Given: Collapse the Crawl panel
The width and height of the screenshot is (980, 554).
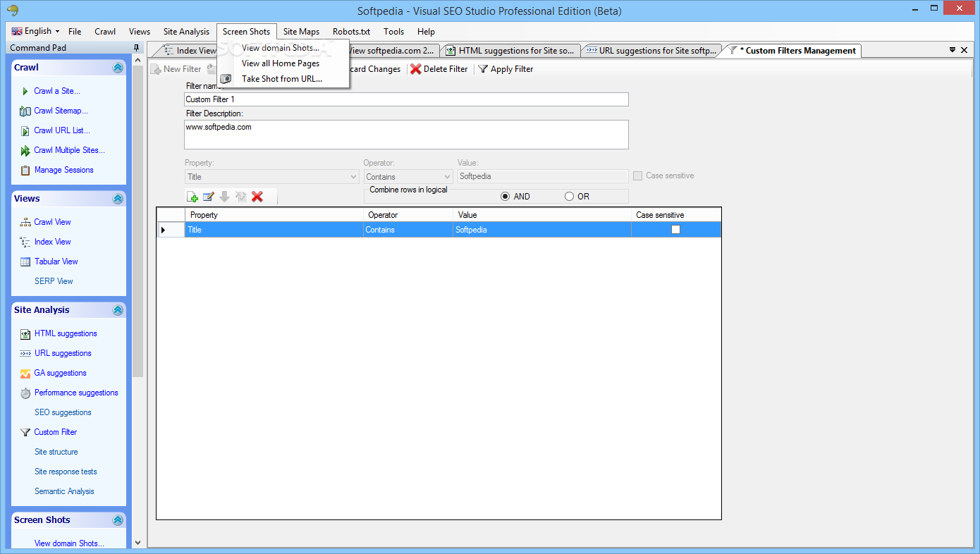Looking at the screenshot, I should pos(118,68).
